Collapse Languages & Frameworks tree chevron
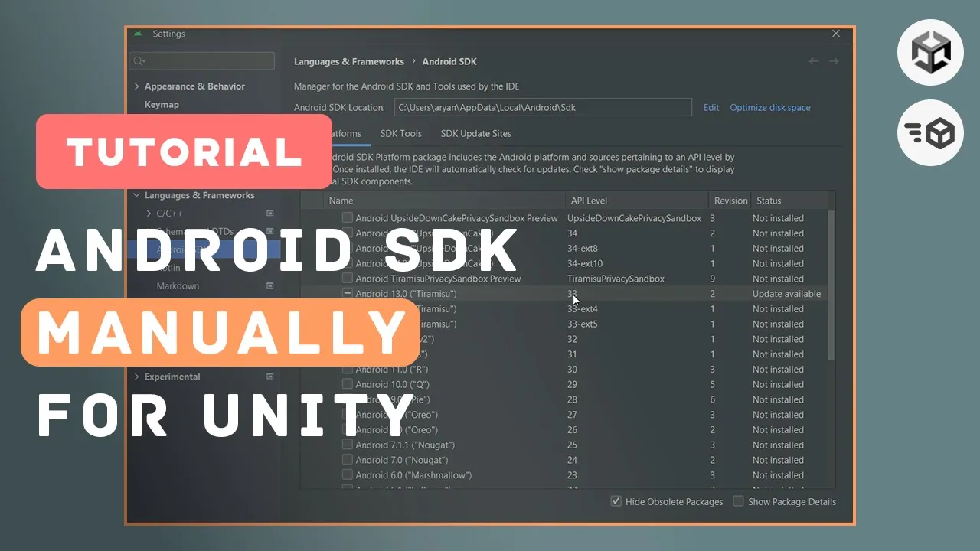This screenshot has height=551, width=980. click(137, 195)
